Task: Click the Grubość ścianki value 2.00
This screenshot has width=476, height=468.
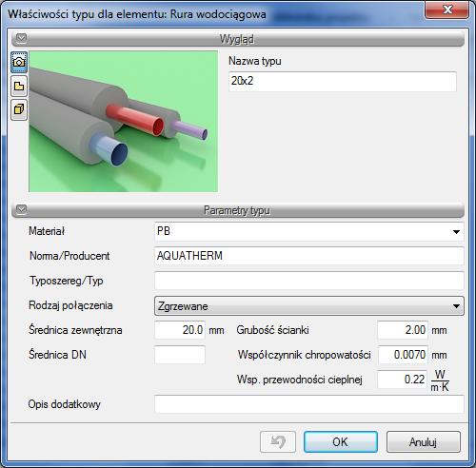Action: [403, 330]
